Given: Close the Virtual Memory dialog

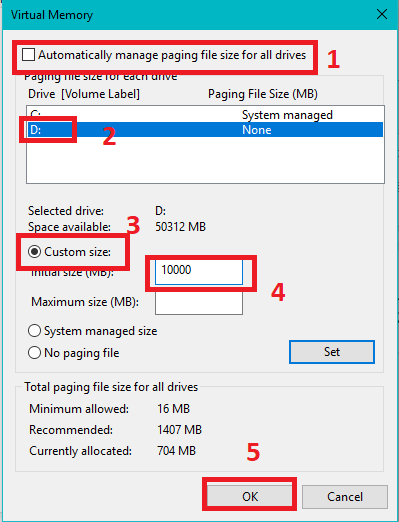Looking at the screenshot, I should pyautogui.click(x=382, y=14).
